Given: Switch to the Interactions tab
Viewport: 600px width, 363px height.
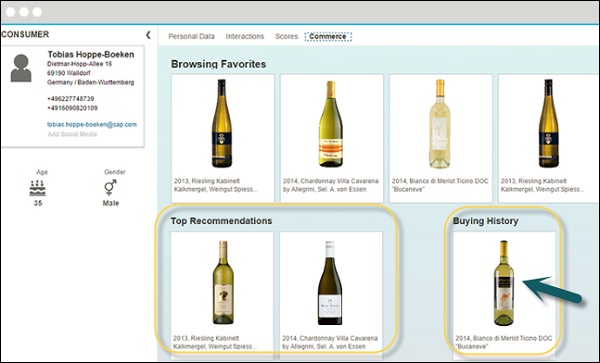Looking at the screenshot, I should 245,36.
